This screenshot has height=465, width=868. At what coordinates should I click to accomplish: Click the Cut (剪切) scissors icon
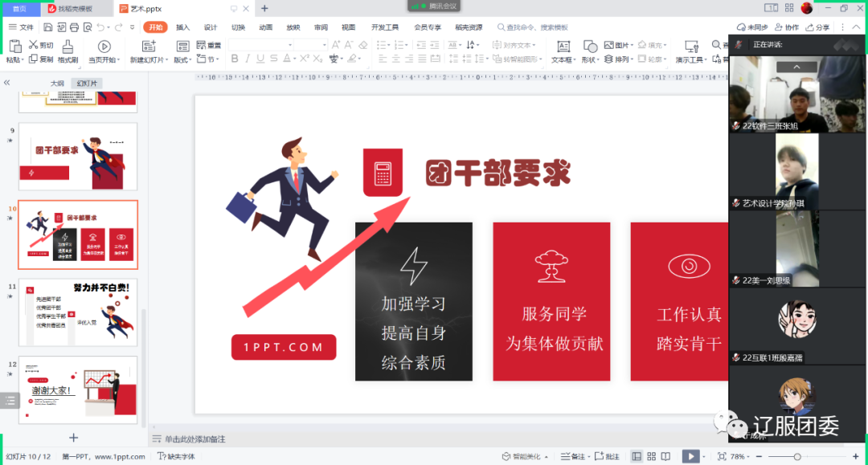coord(35,45)
